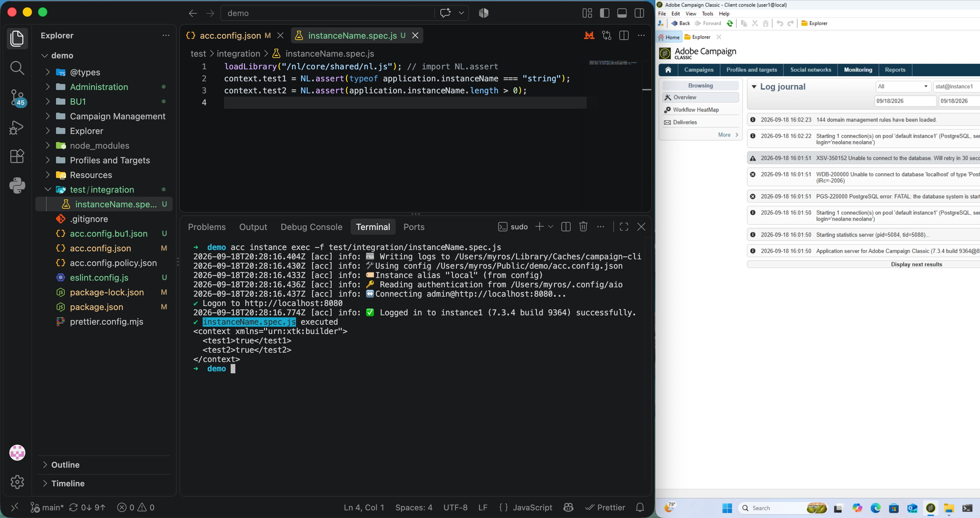This screenshot has height=518, width=980.
Task: Click the refresh icon in the Adobe Campaign toolbar
Action: pyautogui.click(x=730, y=24)
